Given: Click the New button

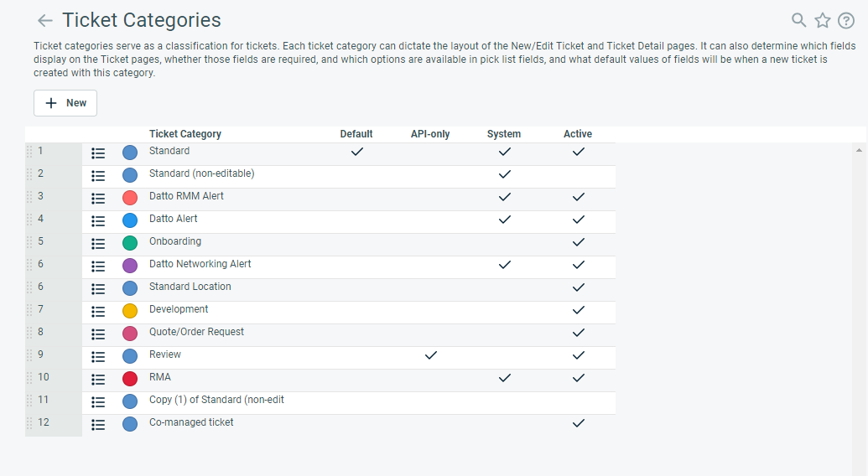Looking at the screenshot, I should coord(65,103).
